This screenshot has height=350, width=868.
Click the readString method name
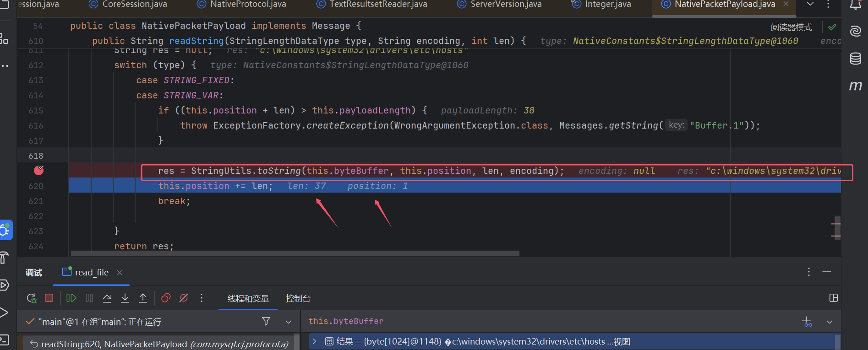[x=197, y=41]
